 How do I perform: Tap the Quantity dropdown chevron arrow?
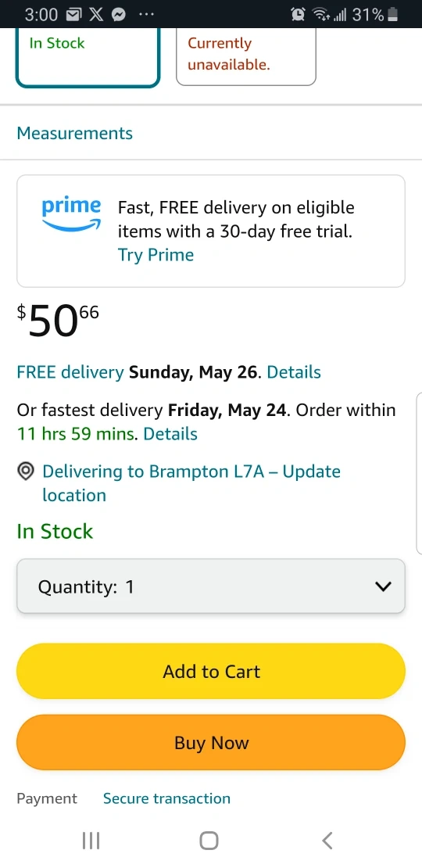click(383, 586)
